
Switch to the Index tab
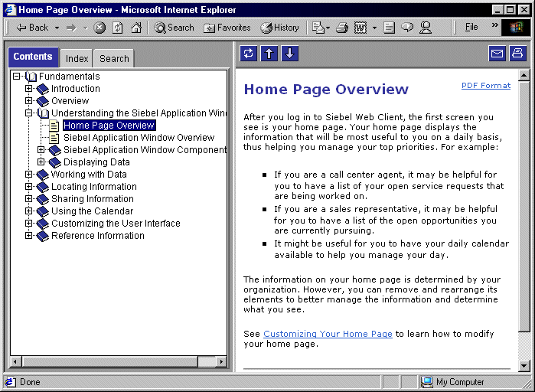(77, 59)
